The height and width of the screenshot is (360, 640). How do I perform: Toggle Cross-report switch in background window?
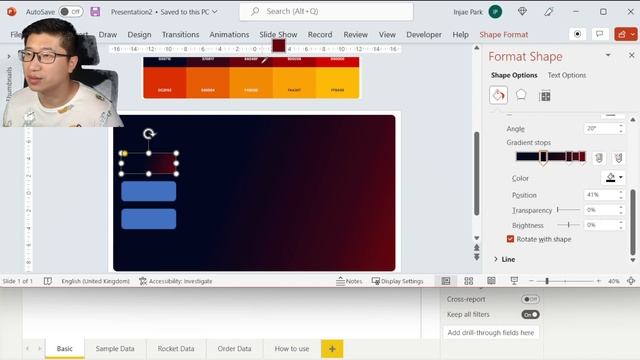click(x=530, y=299)
